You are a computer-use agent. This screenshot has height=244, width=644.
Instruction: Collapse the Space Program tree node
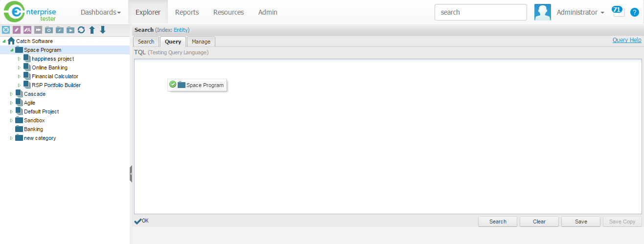pyautogui.click(x=12, y=50)
